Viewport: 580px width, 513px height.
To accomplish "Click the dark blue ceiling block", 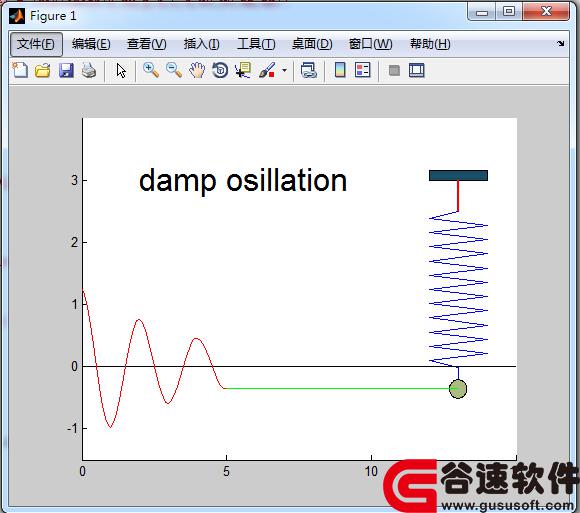I will (458, 175).
